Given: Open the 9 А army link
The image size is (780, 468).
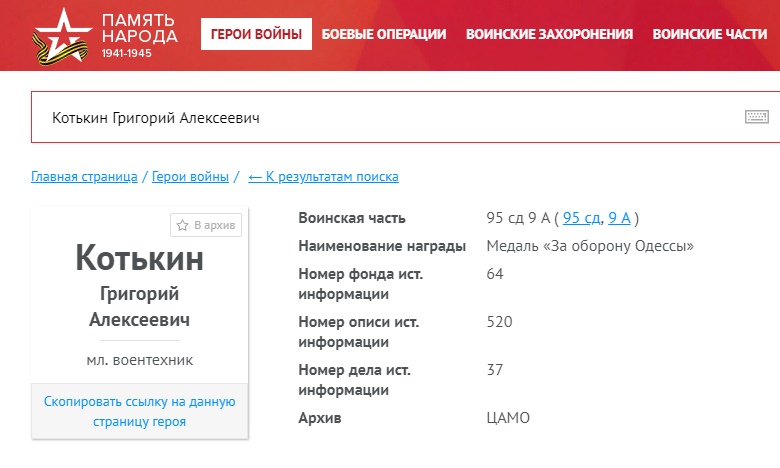Looking at the screenshot, I should [619, 218].
